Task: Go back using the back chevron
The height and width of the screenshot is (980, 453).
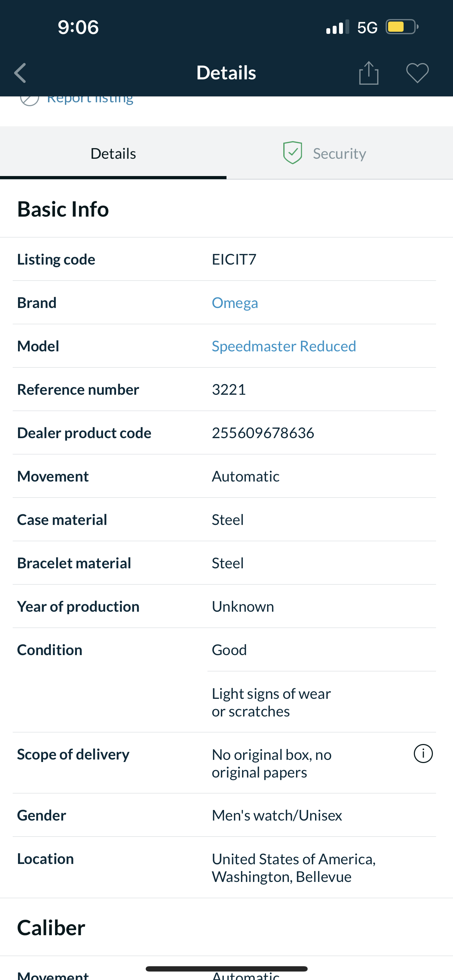Action: pos(20,73)
